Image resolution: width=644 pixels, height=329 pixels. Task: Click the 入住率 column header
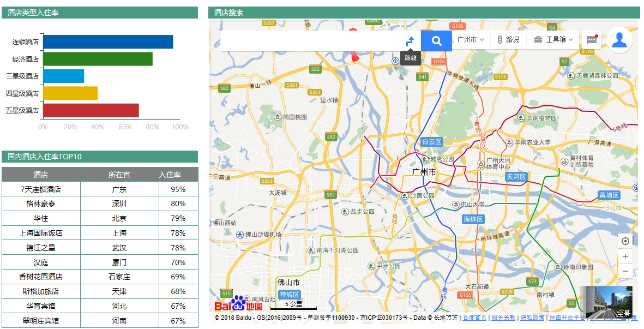178,175
